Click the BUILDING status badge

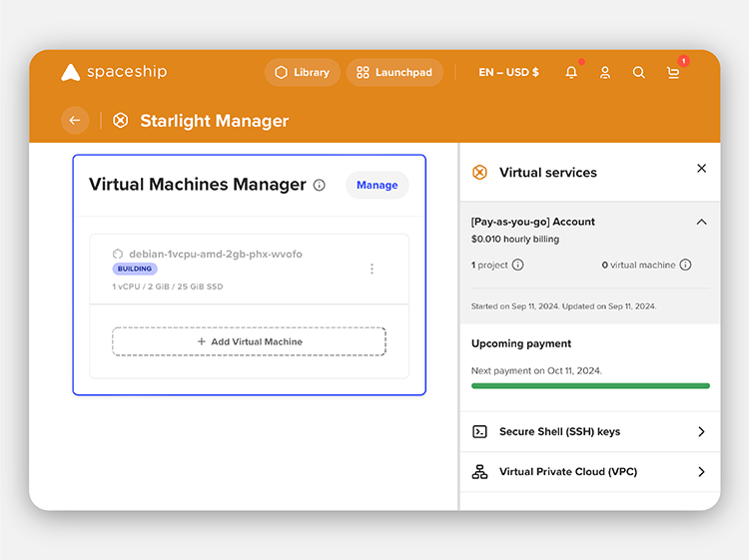135,269
